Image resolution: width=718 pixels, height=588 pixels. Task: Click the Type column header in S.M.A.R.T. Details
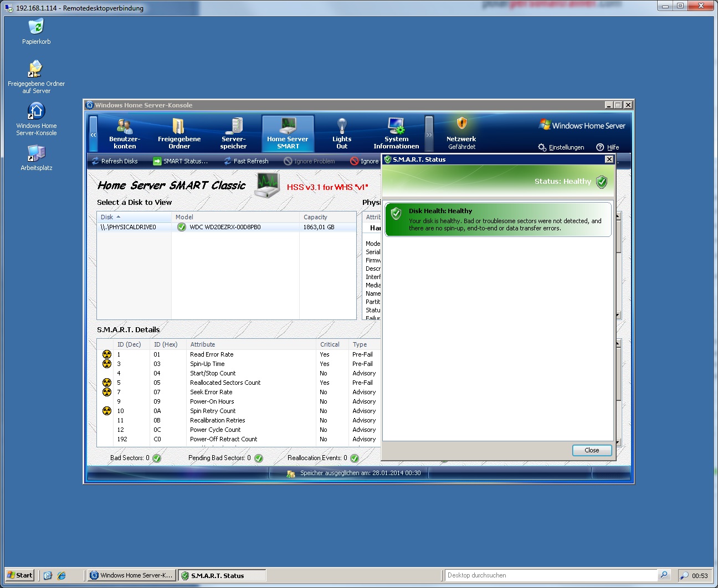pos(365,344)
